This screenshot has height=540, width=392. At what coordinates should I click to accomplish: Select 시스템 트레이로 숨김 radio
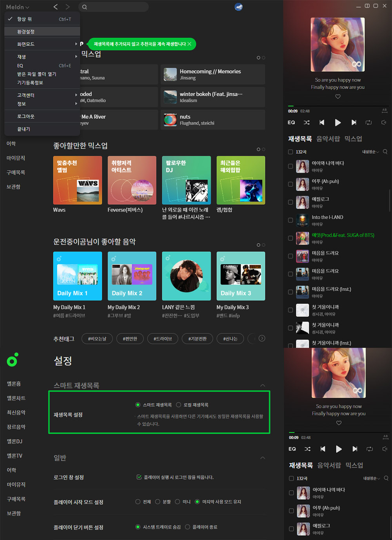pyautogui.click(x=138, y=527)
